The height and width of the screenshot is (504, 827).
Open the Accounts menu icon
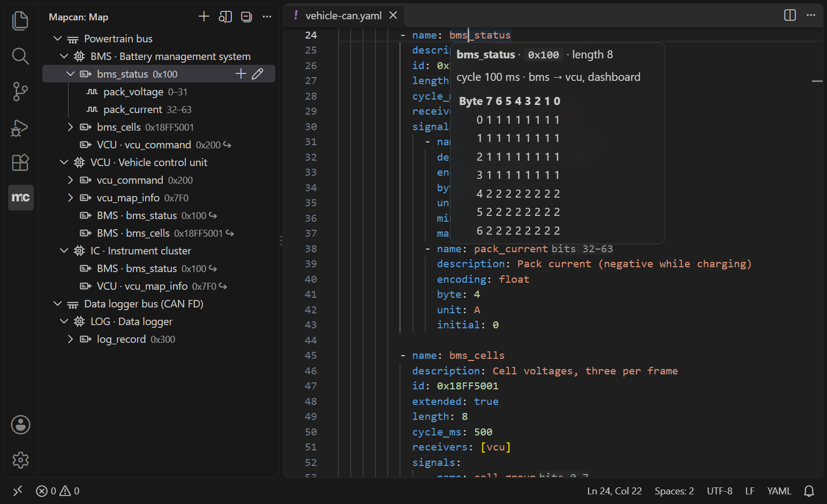point(20,425)
